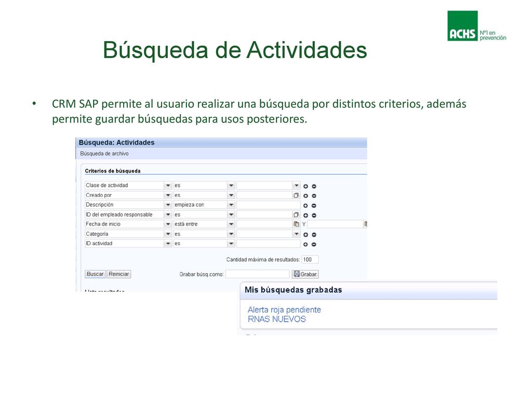Click minus icon on ID del empleado responsable row
532x399 pixels.
point(314,215)
